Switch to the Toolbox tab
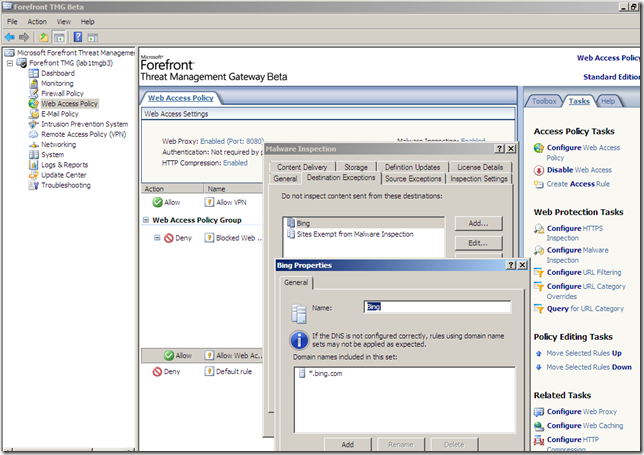Viewport: 644px width, 455px height. point(544,101)
